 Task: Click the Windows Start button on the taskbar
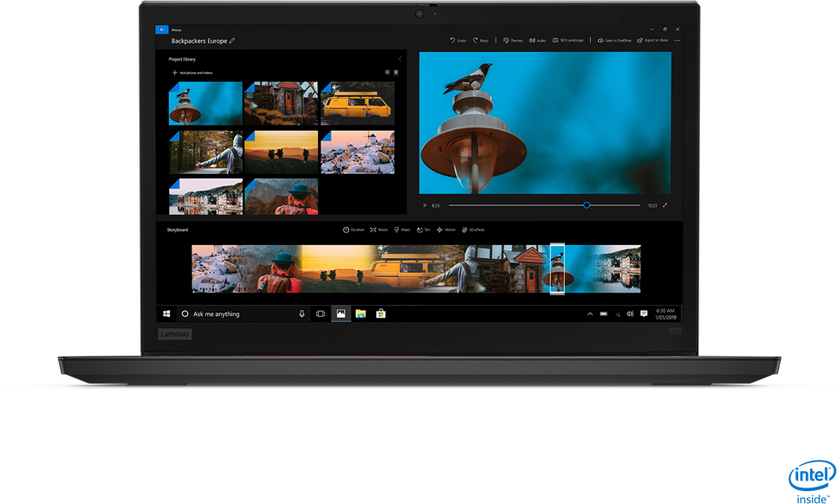(166, 313)
